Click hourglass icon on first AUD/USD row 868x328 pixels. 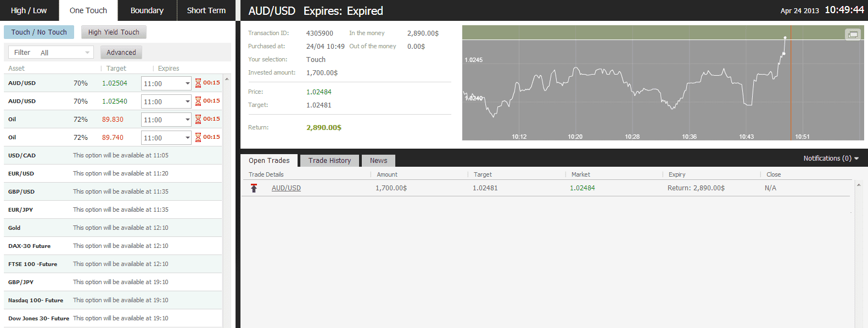[198, 83]
